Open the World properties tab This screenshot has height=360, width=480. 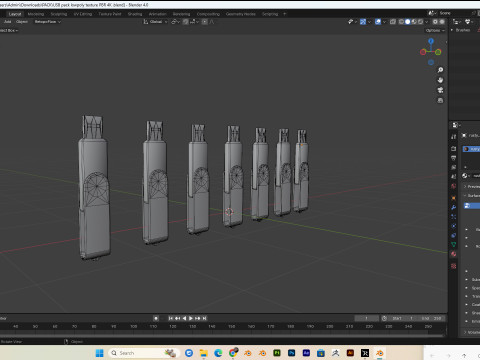click(454, 186)
